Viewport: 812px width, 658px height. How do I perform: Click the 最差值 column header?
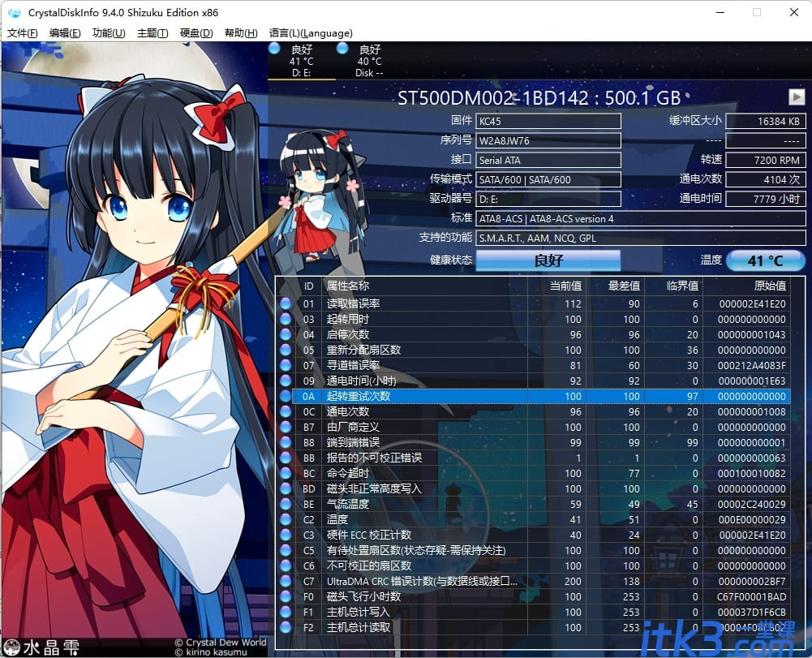click(x=625, y=286)
